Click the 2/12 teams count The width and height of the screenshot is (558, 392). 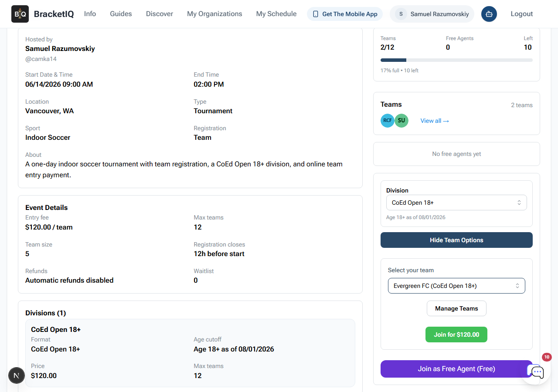pos(388,47)
